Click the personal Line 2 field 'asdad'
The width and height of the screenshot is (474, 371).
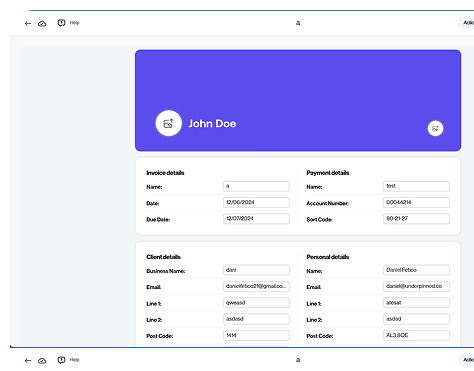tap(416, 319)
